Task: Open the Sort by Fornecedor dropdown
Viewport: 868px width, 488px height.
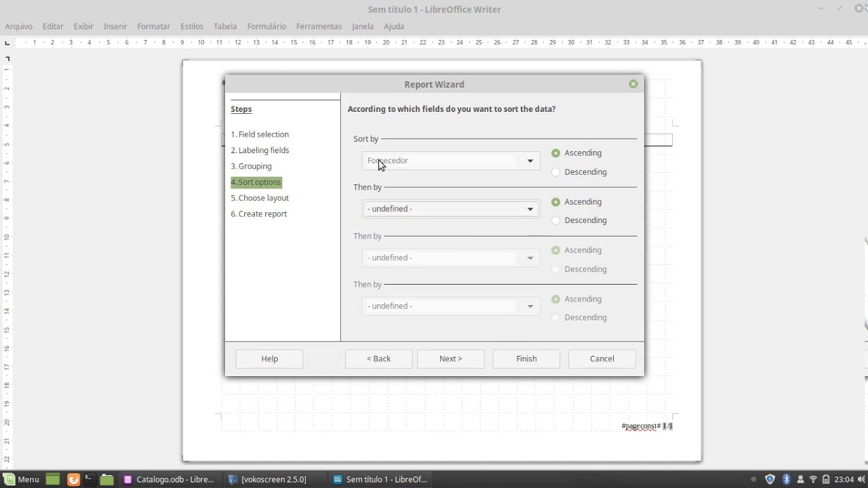Action: 451,161
